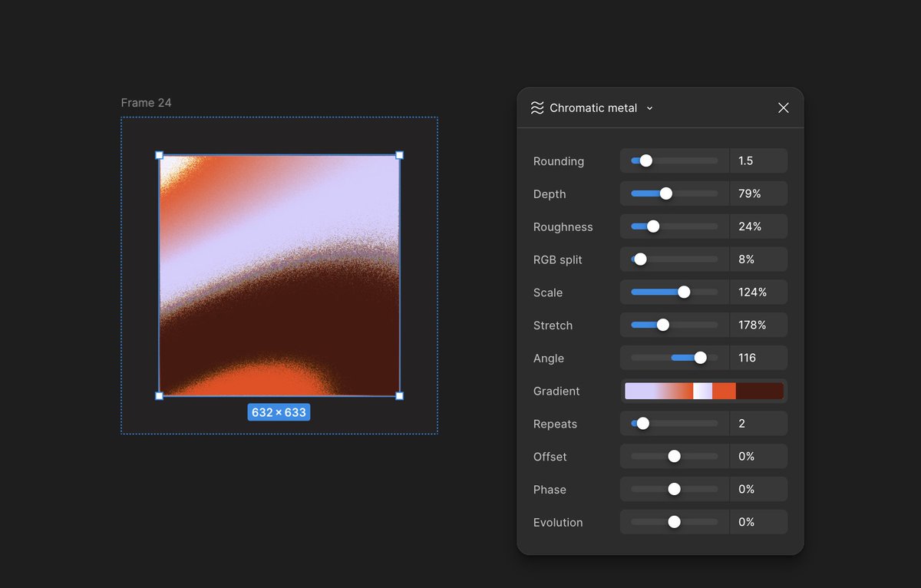Click the Angle value field 116
The height and width of the screenshot is (588, 921).
758,358
